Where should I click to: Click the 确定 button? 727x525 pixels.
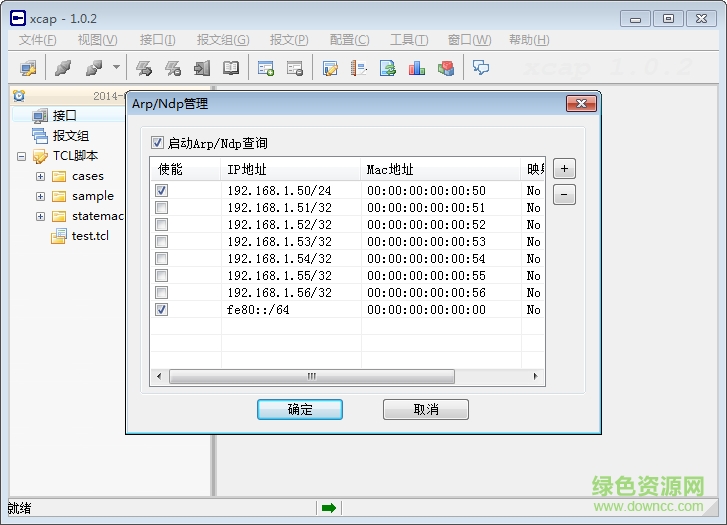tap(300, 409)
